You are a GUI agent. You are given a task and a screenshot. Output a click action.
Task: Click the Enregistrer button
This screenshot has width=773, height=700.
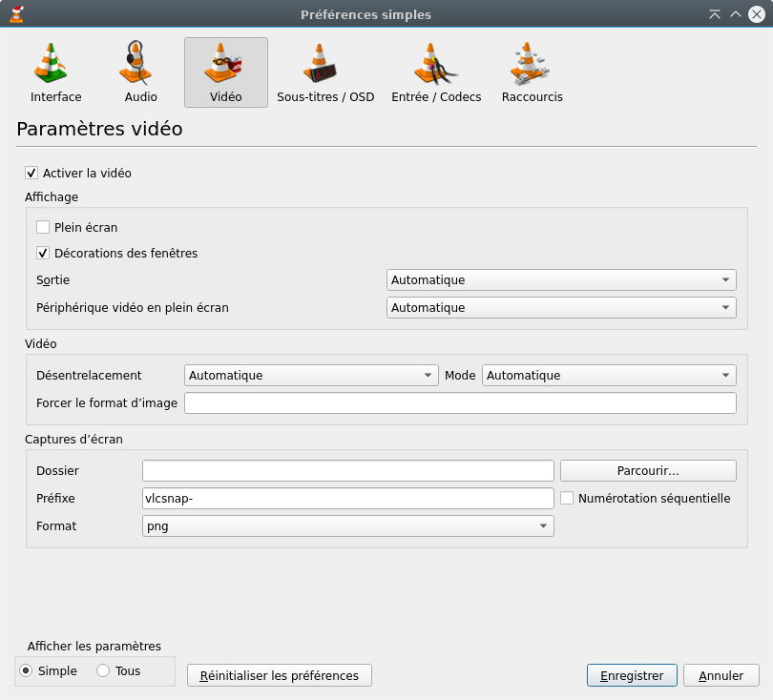click(x=632, y=675)
